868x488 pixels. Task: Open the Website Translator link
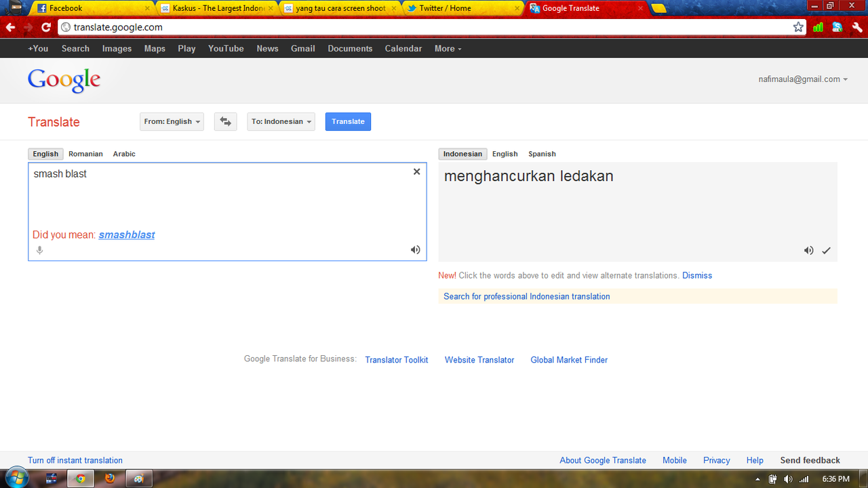point(479,360)
